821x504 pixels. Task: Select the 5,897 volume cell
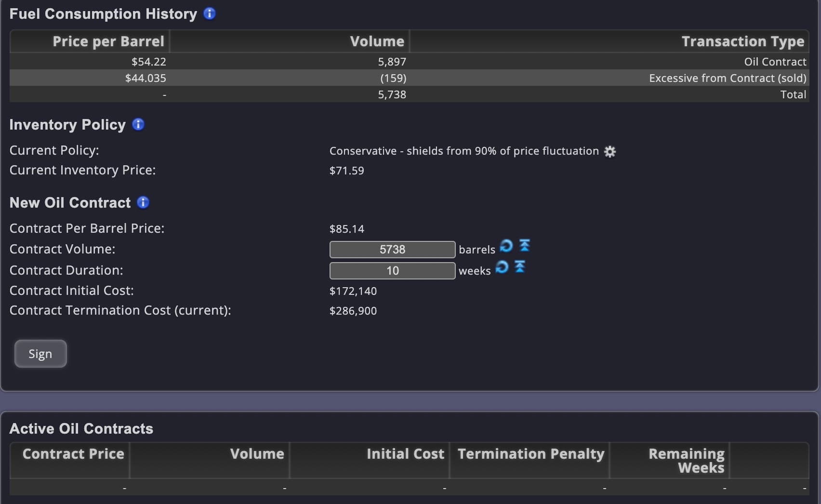392,62
